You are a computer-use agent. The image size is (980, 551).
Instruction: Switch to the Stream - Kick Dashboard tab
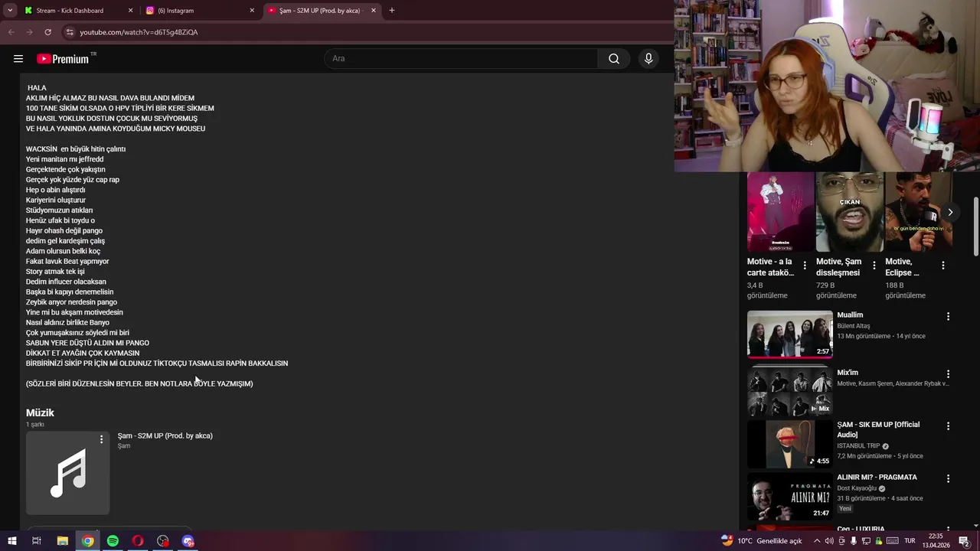(70, 11)
